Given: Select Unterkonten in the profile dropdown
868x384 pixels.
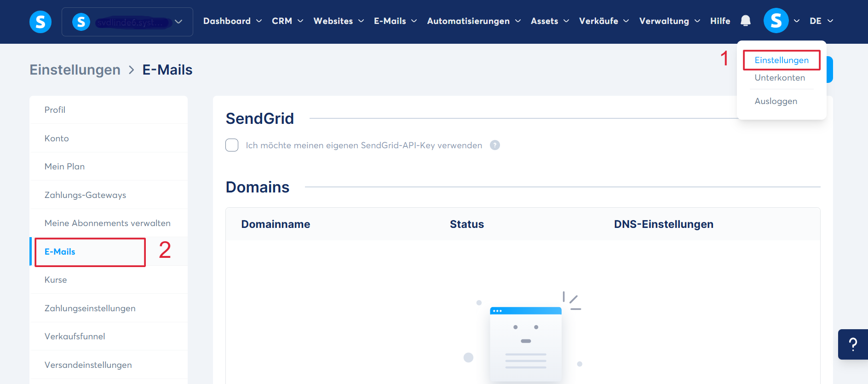Looking at the screenshot, I should (x=780, y=78).
